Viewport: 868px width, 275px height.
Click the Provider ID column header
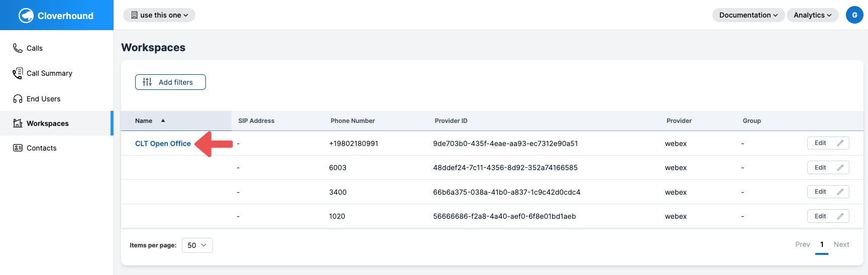tap(451, 121)
